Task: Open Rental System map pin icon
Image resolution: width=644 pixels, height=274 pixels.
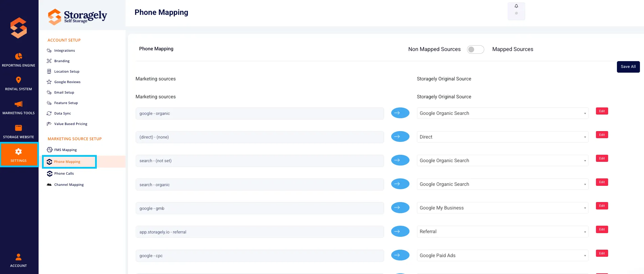Action: tap(19, 80)
